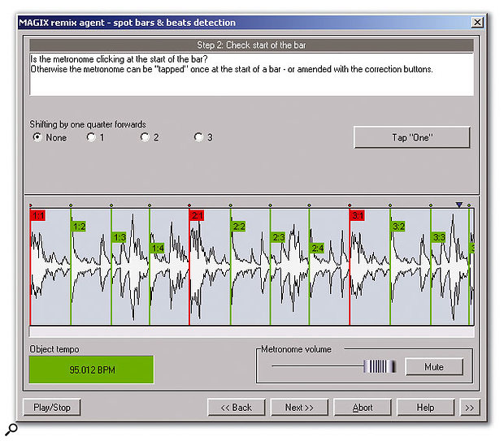This screenshot has width=504, height=441.
Task: Select shifting by 2 quarters radio button
Action: tap(145, 137)
